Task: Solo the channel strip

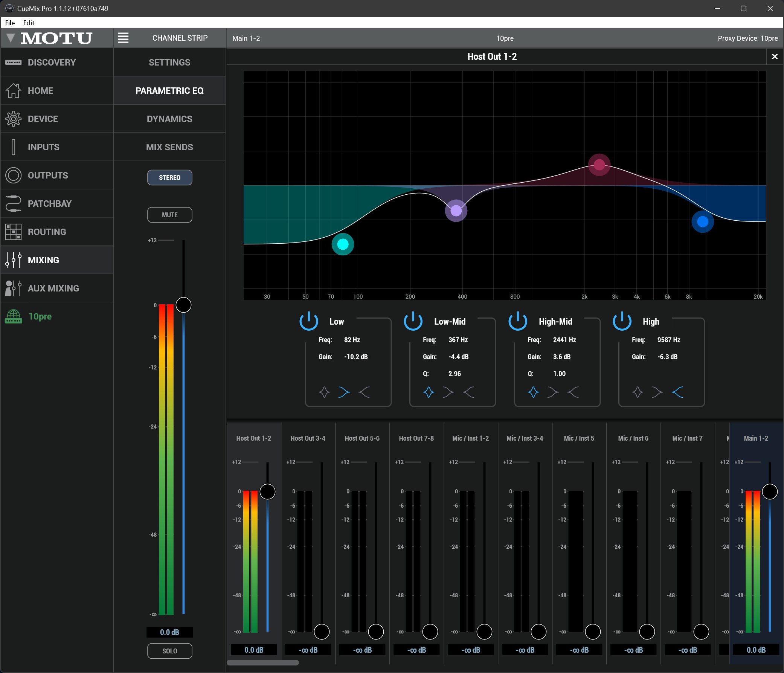Action: pyautogui.click(x=169, y=651)
